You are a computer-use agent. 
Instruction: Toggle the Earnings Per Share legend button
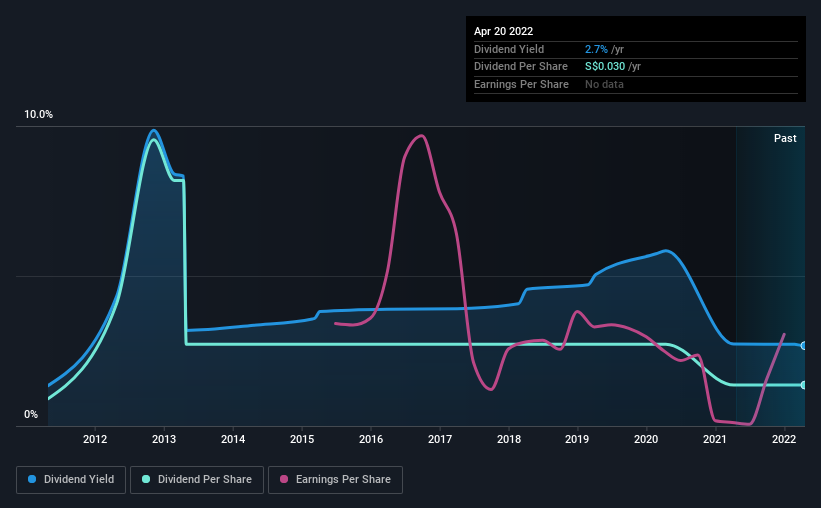point(335,480)
